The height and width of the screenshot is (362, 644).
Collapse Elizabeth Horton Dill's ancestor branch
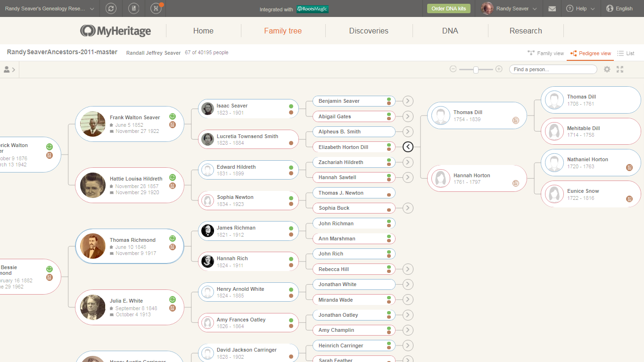[407, 147]
